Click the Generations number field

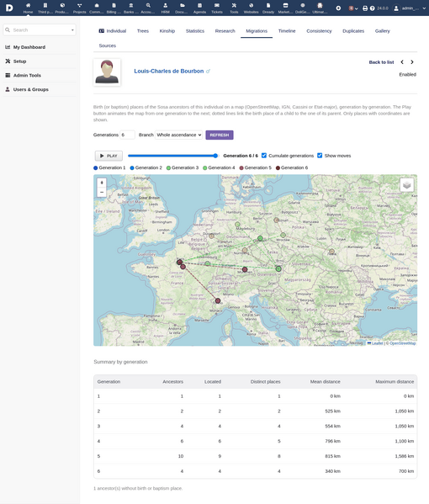click(127, 135)
